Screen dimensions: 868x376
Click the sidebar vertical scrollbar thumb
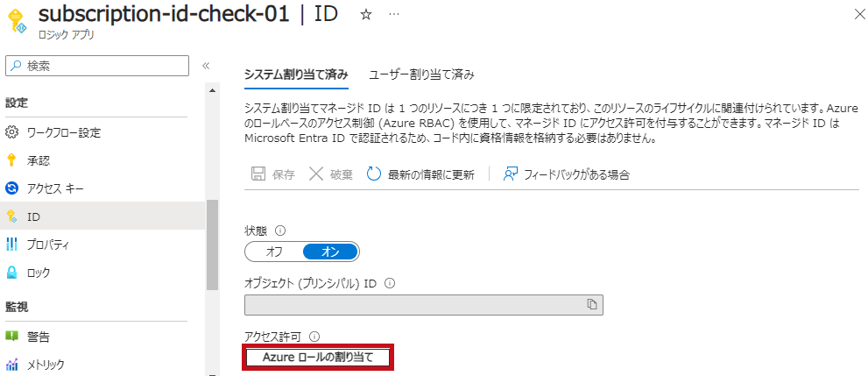[211, 245]
